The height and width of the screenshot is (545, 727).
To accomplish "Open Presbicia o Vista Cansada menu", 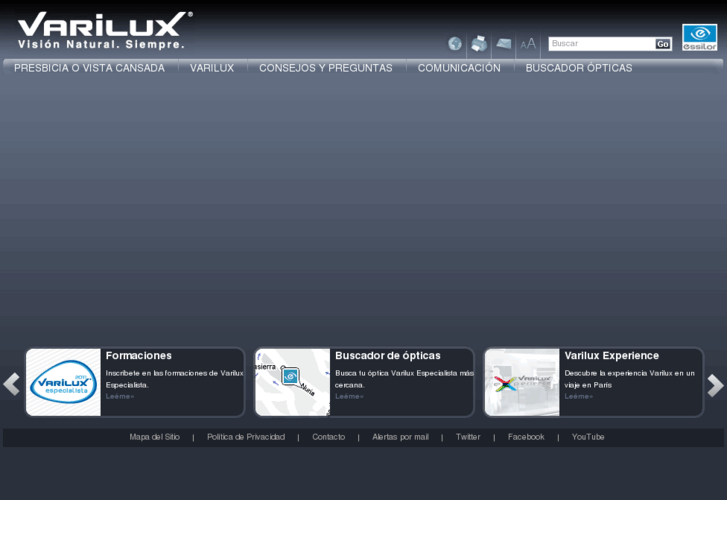I will coord(89,68).
